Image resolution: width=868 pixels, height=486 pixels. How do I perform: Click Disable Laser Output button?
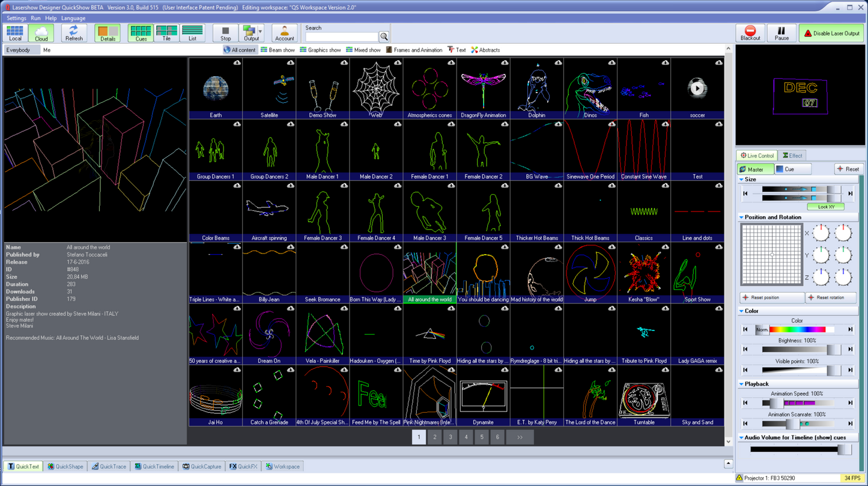coord(831,33)
